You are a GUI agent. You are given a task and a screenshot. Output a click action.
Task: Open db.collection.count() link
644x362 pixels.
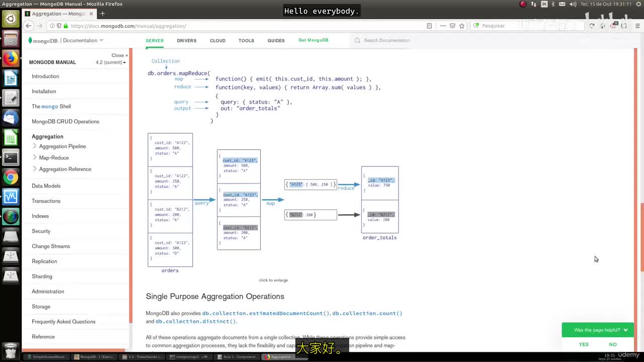click(x=367, y=313)
